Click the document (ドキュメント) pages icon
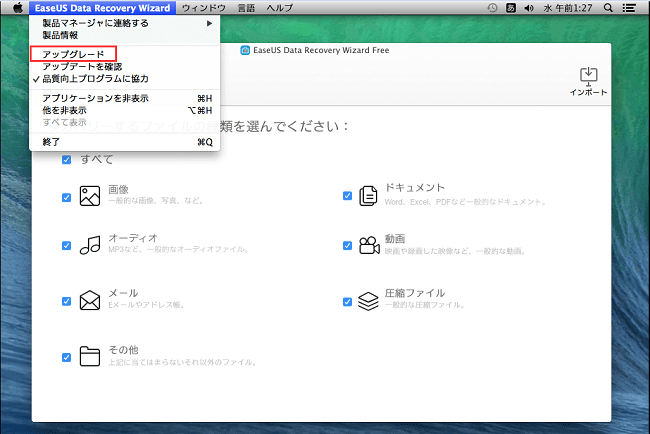Screen dimensions: 650x434 368,196
